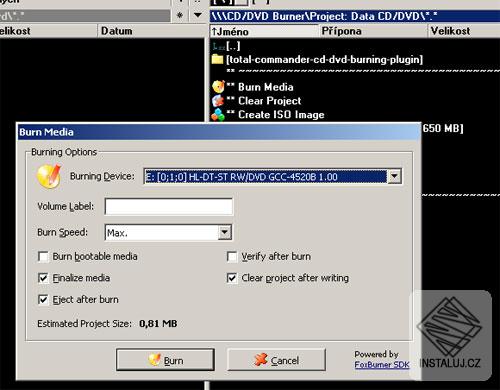Sort left panel by elikost column
This screenshot has height=390, width=500.
[48, 31]
